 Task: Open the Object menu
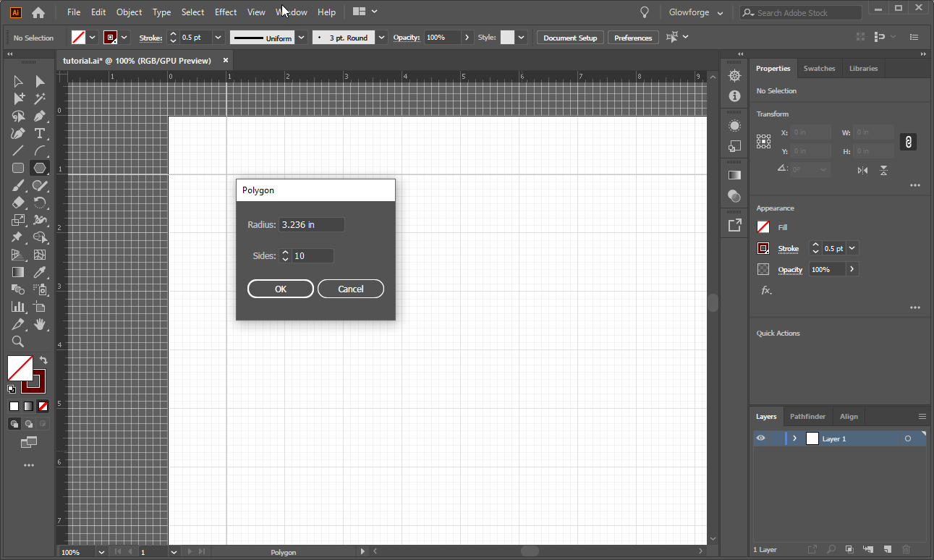point(130,12)
